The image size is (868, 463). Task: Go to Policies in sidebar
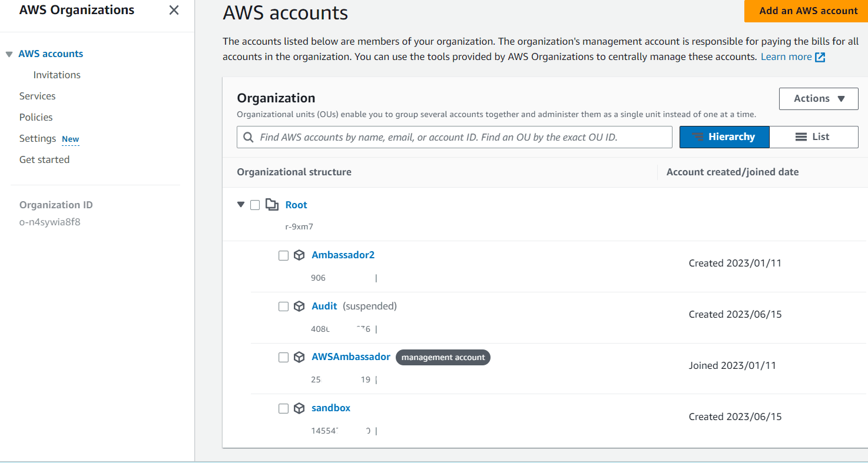tap(36, 117)
